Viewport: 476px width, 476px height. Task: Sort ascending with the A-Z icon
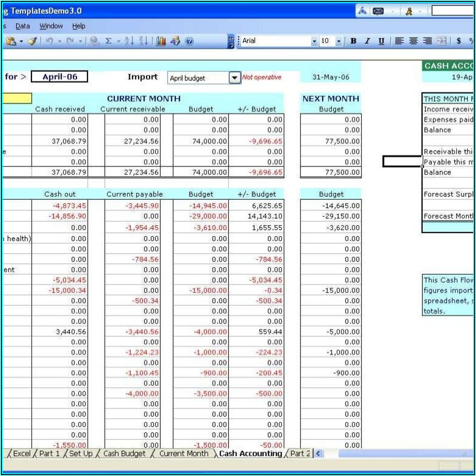click(x=130, y=41)
